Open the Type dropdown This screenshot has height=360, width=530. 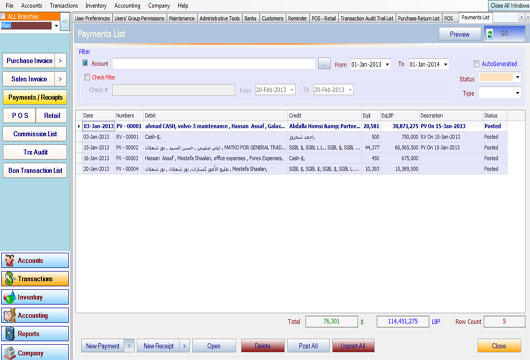[517, 93]
